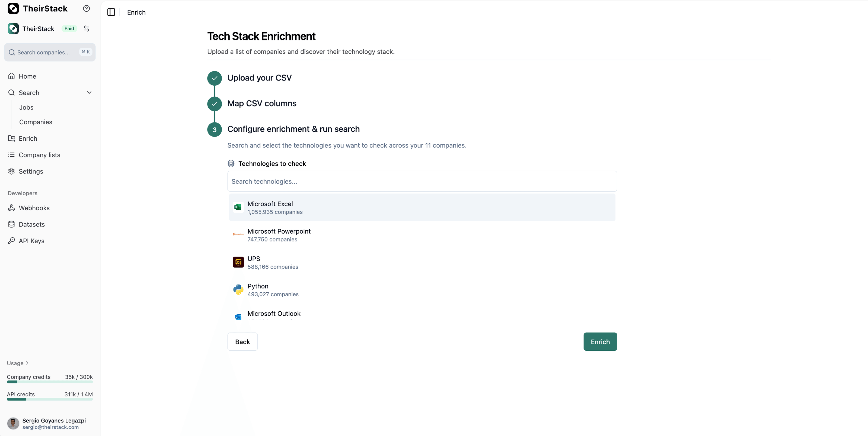Click the Python logo icon
The height and width of the screenshot is (436, 868).
238,290
